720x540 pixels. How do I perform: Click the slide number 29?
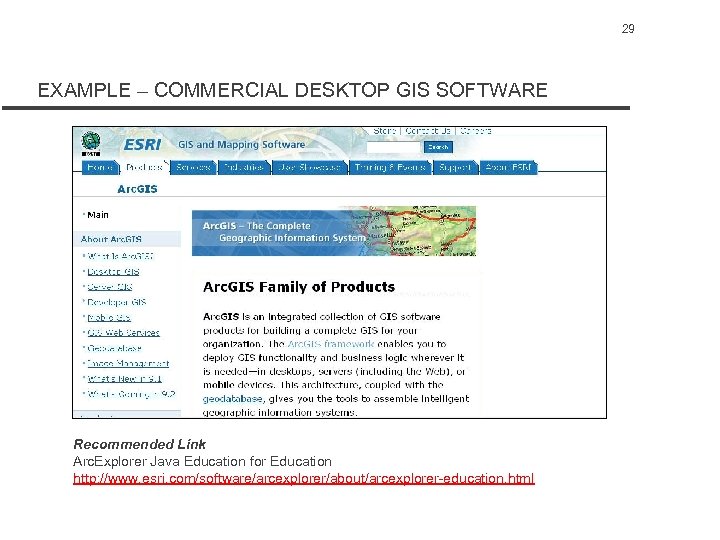coord(628,29)
